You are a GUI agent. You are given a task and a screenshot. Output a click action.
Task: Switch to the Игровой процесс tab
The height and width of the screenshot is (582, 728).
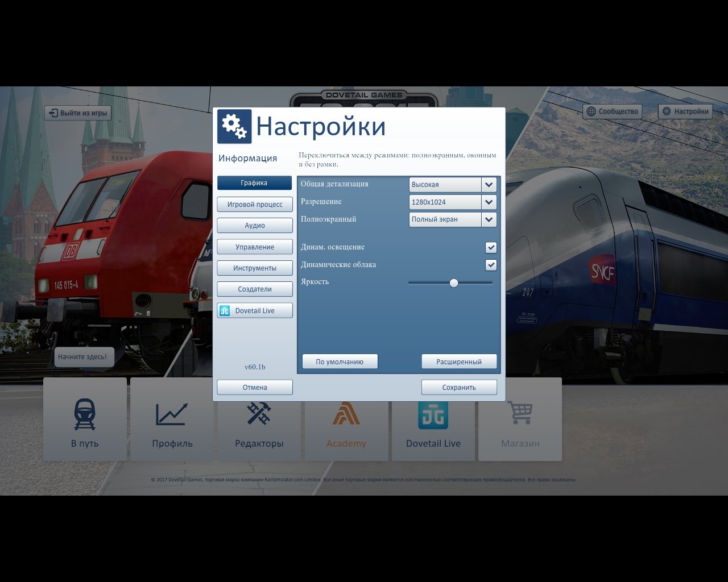255,205
